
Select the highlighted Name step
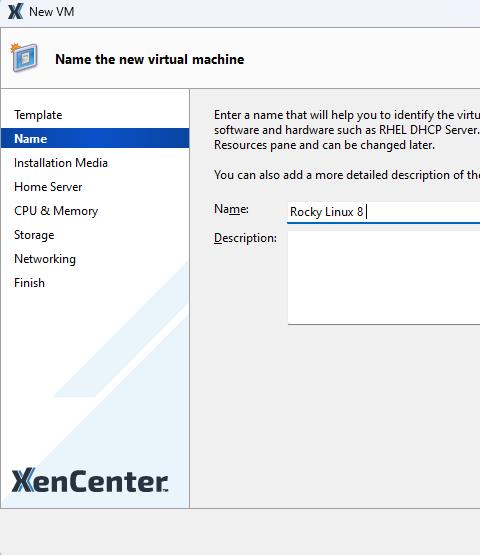pos(95,138)
